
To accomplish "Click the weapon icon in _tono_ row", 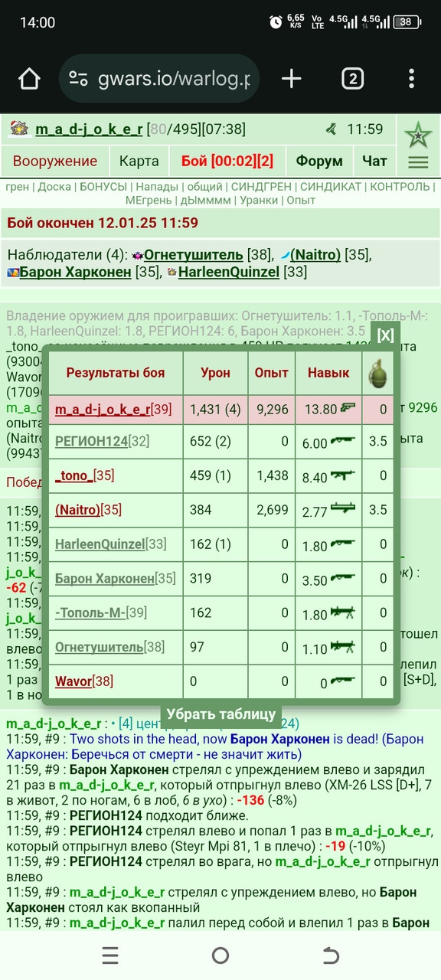I will coord(342,476).
